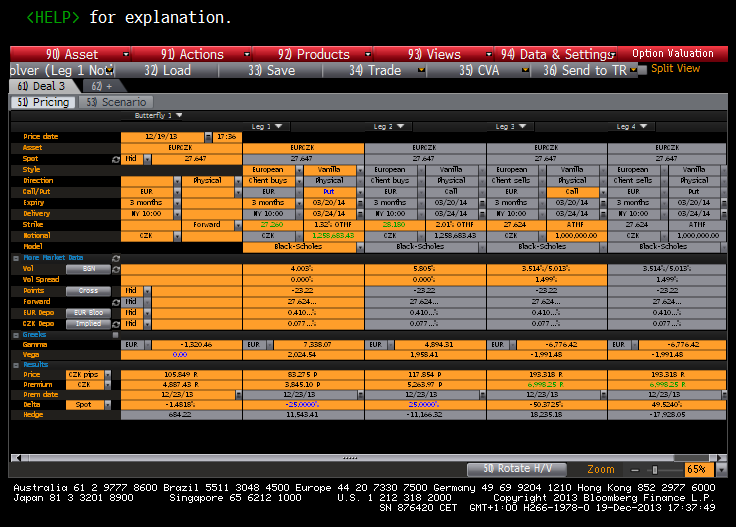Open the Leg 3 delivery date 03/24/14 calendar icon

(604, 214)
